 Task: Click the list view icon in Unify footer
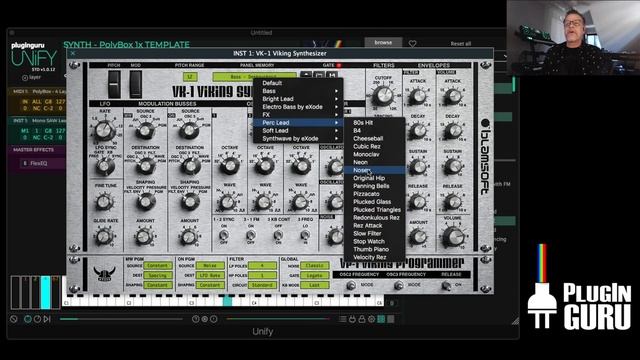click(x=342, y=319)
